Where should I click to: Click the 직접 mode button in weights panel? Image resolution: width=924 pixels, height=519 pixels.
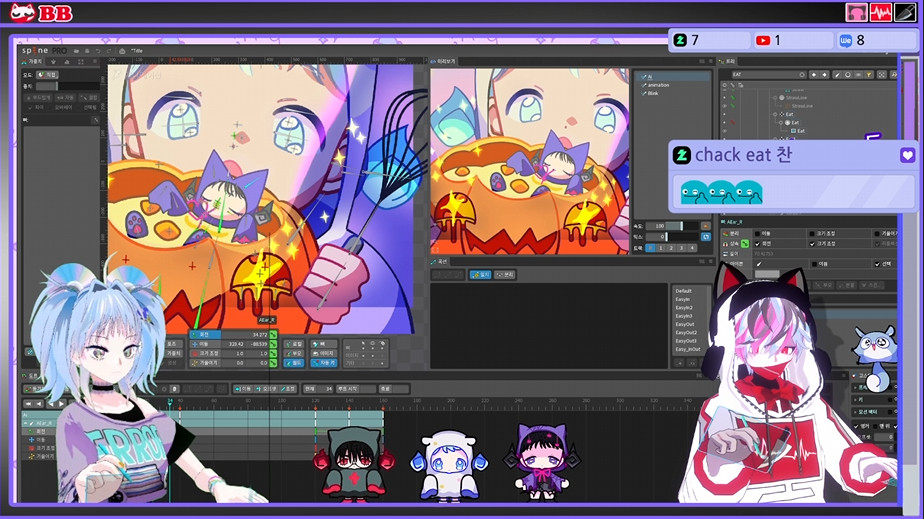click(x=48, y=75)
